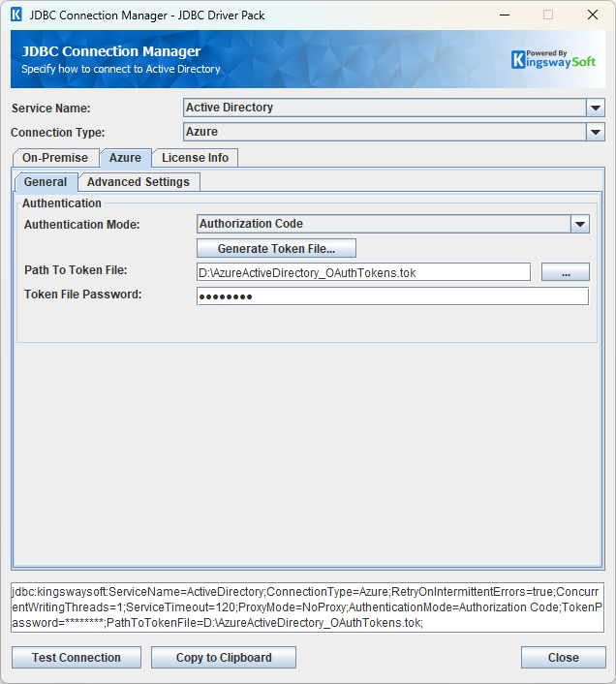Open the License Info tab
The image size is (616, 684).
click(195, 158)
